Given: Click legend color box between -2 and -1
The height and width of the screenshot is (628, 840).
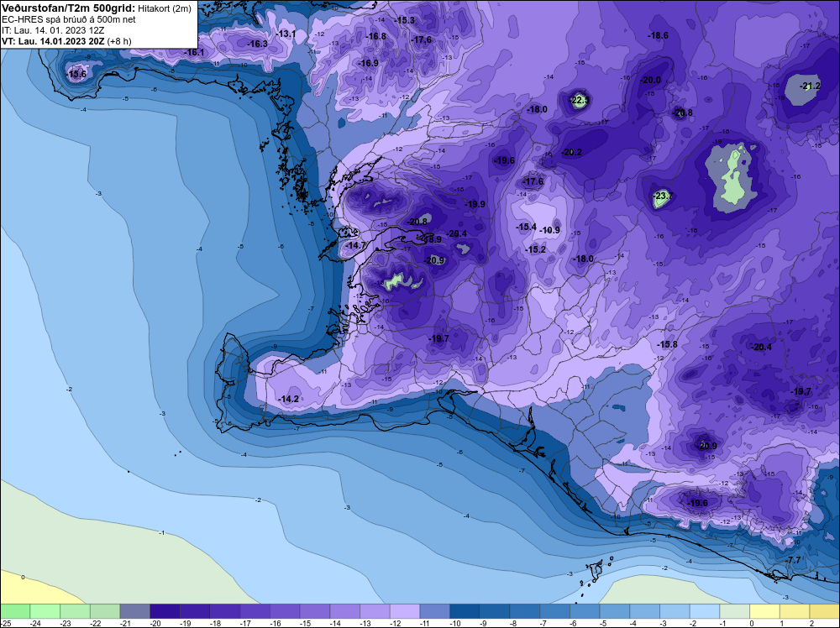Looking at the screenshot, I should click(705, 611).
